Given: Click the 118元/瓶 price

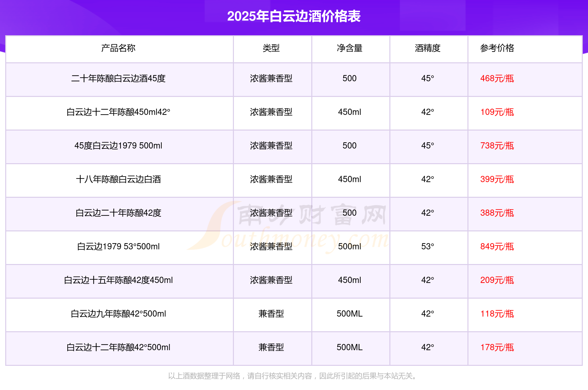Looking at the screenshot, I should pyautogui.click(x=497, y=314).
